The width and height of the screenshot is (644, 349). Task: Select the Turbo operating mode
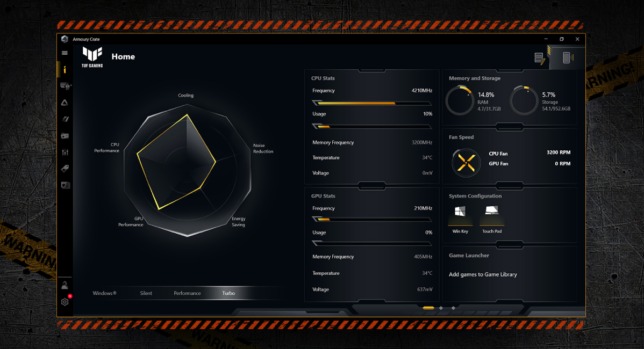pos(228,293)
